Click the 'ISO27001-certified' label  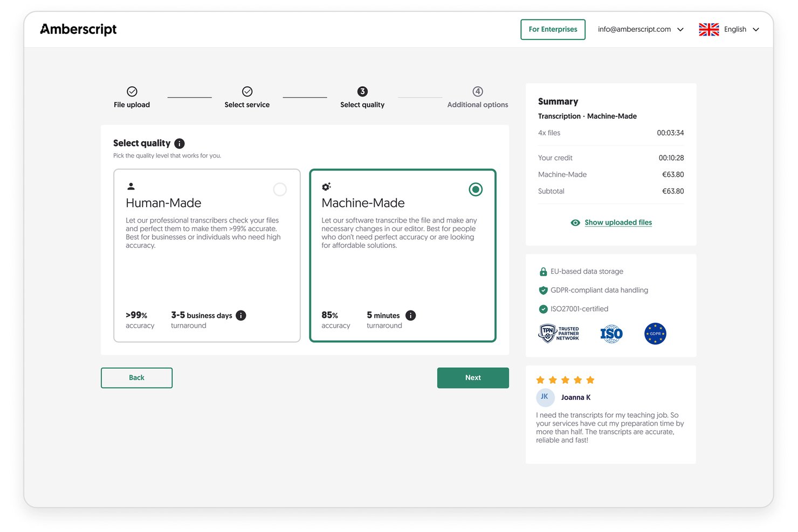(x=579, y=309)
